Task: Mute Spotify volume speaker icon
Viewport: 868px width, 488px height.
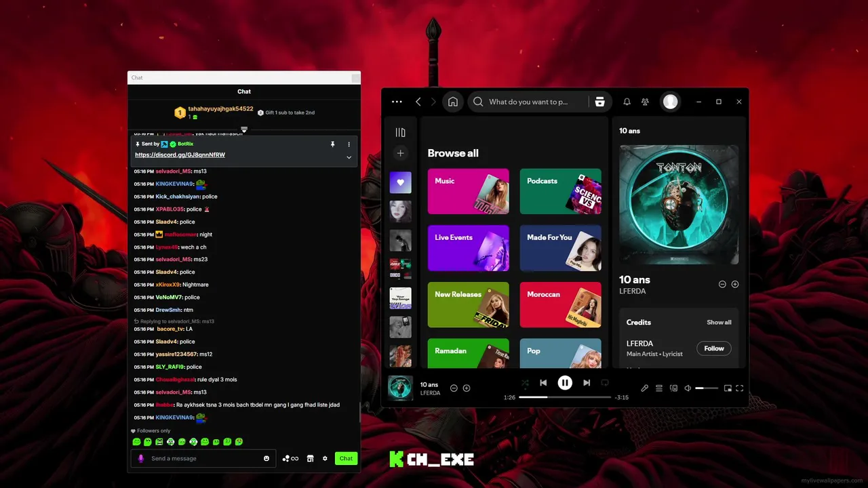Action: click(688, 388)
